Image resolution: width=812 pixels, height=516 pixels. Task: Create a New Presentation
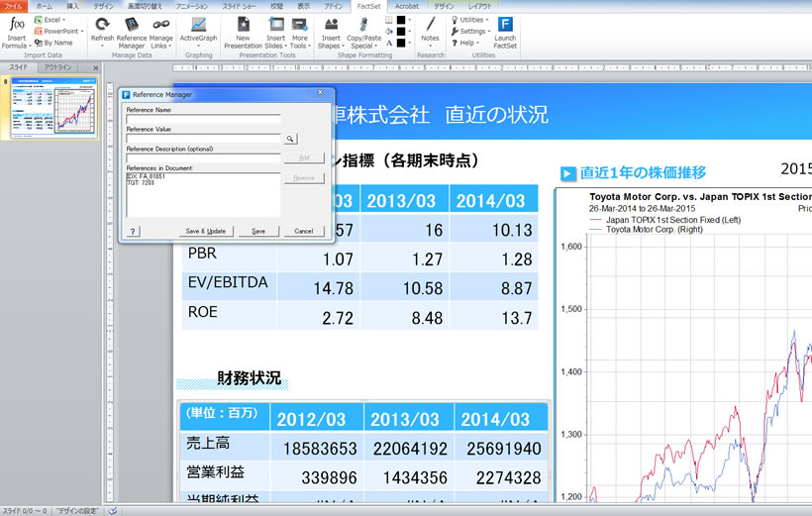pyautogui.click(x=243, y=32)
